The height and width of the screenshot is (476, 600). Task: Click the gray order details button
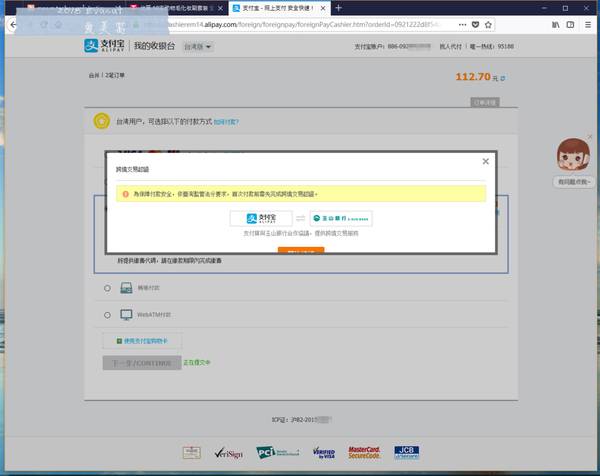click(x=485, y=102)
